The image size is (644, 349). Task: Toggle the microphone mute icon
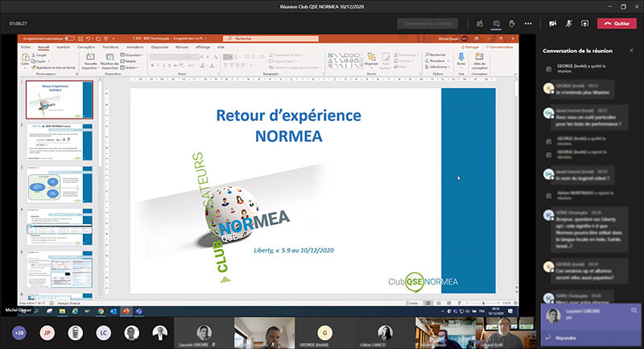pos(569,23)
